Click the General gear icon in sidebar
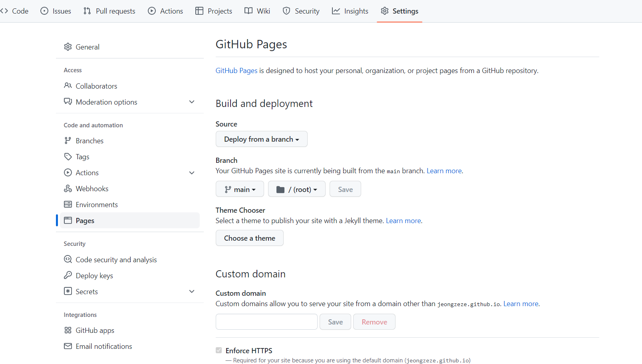Viewport: 642px width, 364px height. 68,47
